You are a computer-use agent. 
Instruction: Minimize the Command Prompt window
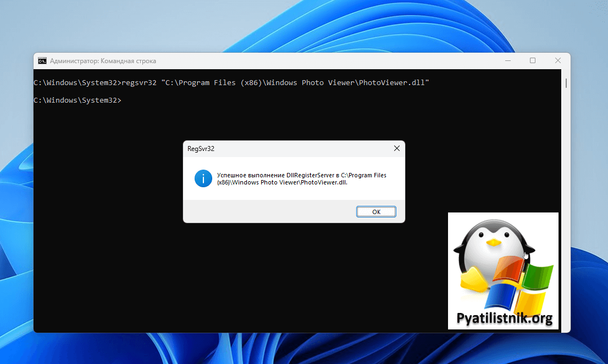pyautogui.click(x=507, y=60)
